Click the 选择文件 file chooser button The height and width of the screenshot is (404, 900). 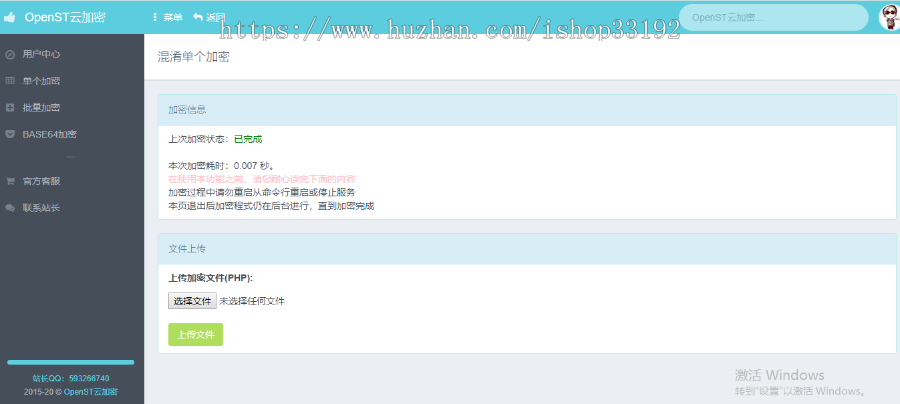click(x=192, y=301)
